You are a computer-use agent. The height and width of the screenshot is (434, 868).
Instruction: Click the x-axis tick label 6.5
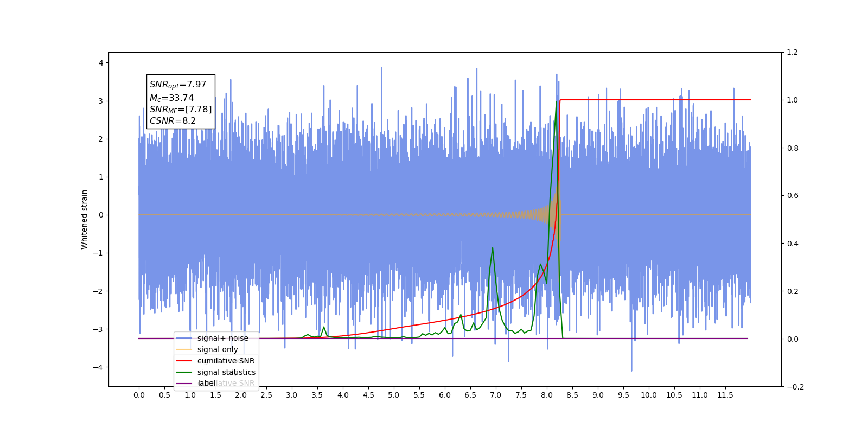470,395
